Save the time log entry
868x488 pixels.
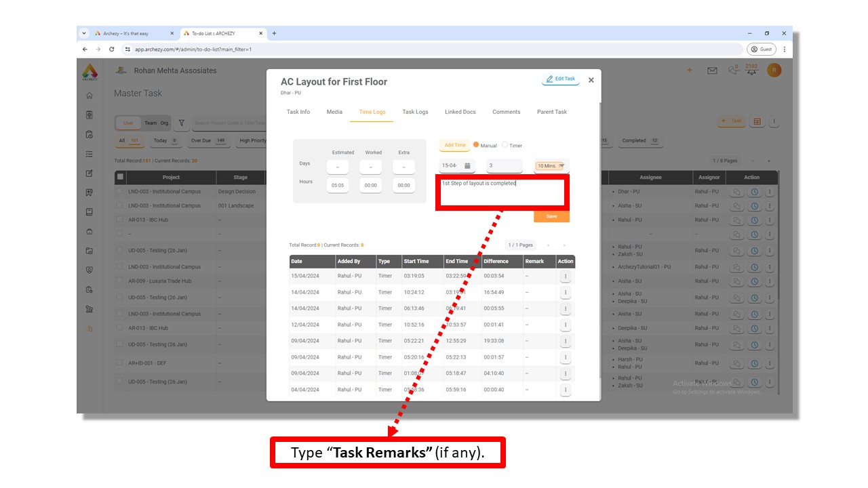tap(551, 216)
